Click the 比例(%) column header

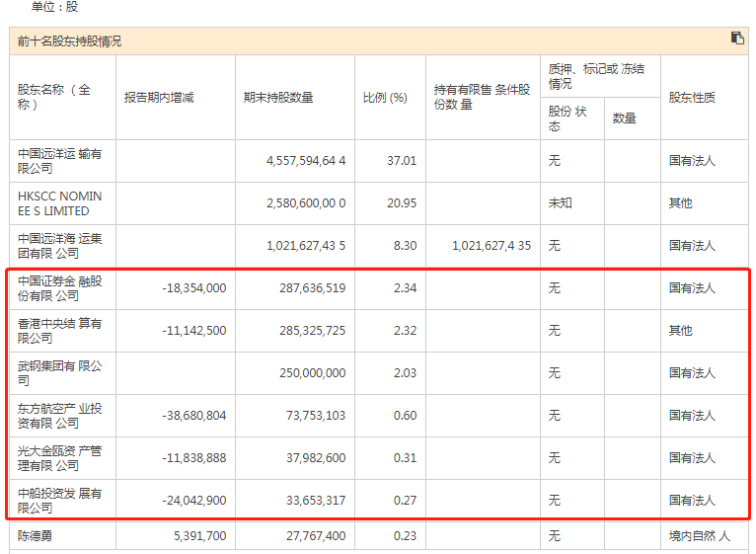coord(385,98)
